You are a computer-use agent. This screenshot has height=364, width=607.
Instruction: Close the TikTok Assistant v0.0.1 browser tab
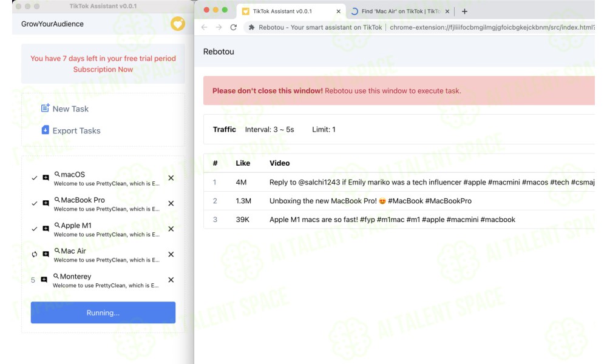click(338, 11)
